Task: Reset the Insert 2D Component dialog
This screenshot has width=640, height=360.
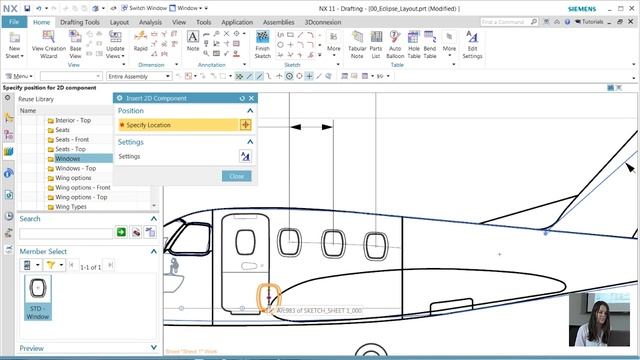Action: [x=242, y=98]
